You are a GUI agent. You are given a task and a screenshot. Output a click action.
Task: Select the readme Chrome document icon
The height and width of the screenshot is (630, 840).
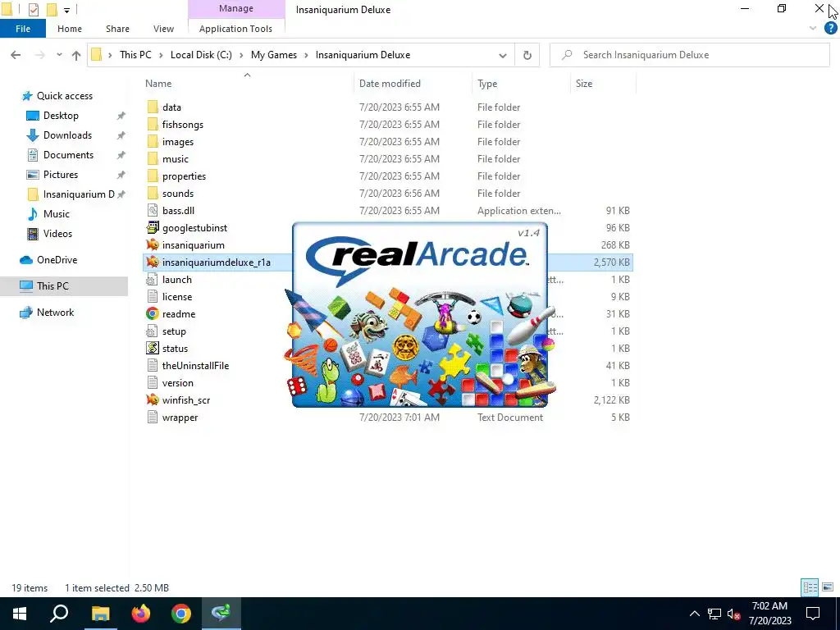coord(153,314)
